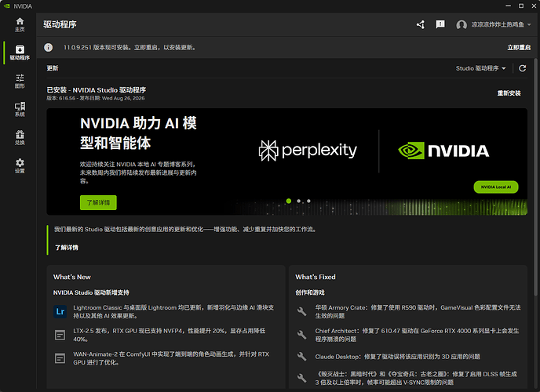The width and height of the screenshot is (540, 392).
Task: Expand the account menu arrow by username
Action: point(529,25)
